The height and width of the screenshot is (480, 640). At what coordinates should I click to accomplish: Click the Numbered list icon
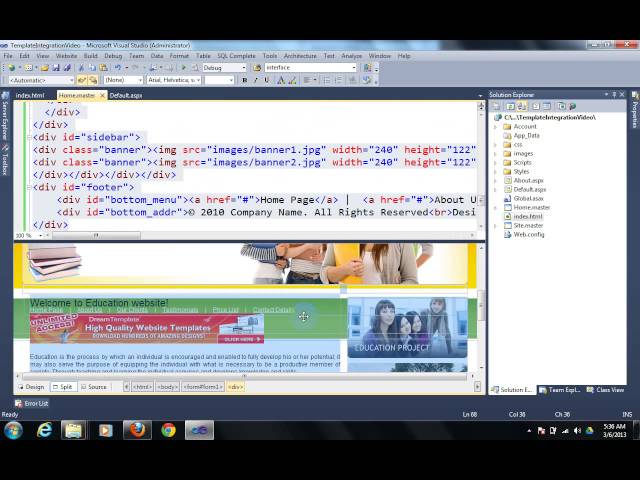pyautogui.click(x=338, y=80)
